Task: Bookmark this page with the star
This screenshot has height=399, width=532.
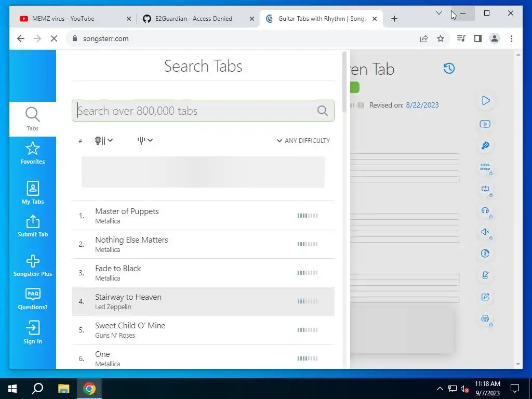Action: coord(441,38)
